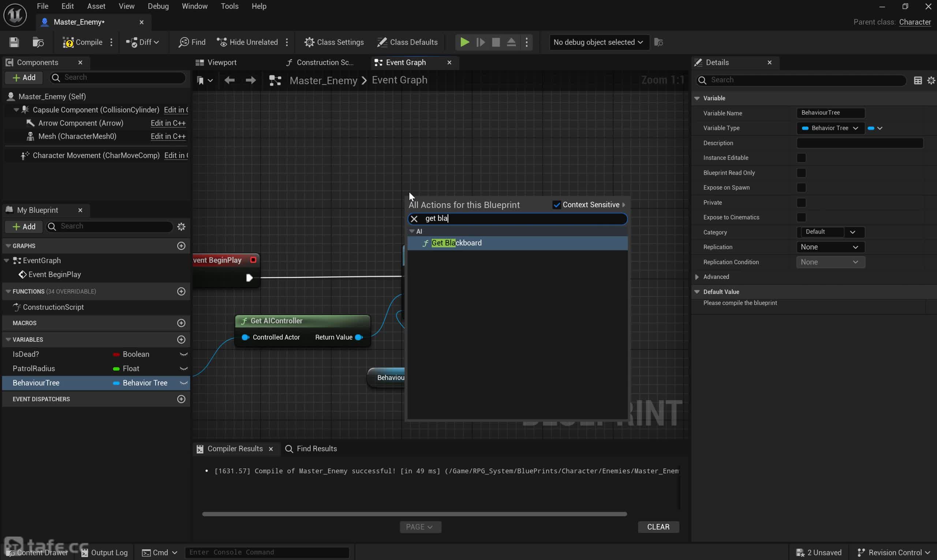Compile the Master_Enemy blueprint
Image resolution: width=937 pixels, height=560 pixels.
tap(83, 42)
